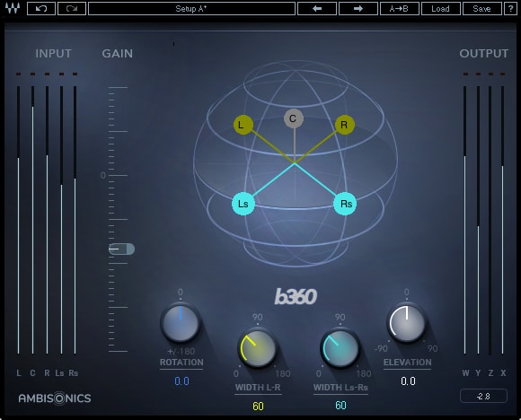Click the ELEVATION label

pyautogui.click(x=407, y=363)
